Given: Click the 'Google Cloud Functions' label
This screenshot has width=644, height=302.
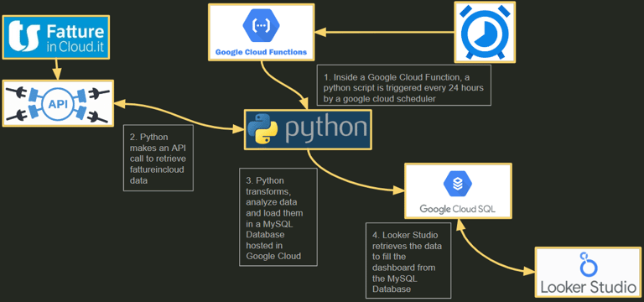Looking at the screenshot, I should 261,52.
